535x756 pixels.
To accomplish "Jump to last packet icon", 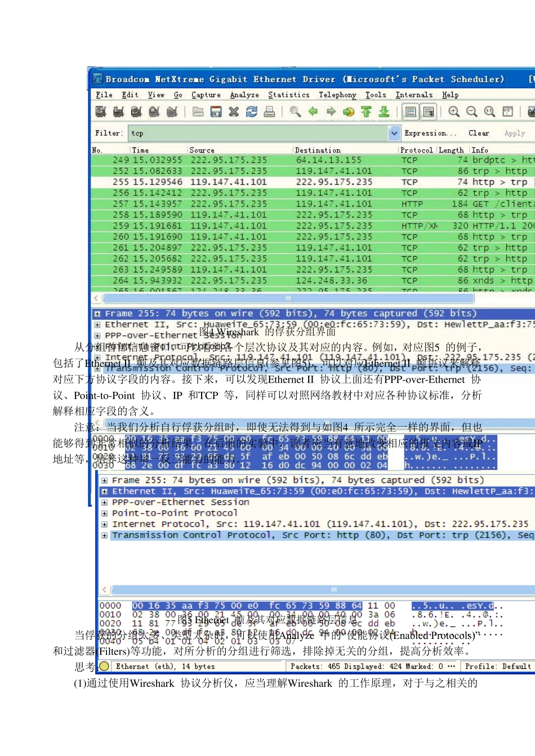I will [384, 111].
